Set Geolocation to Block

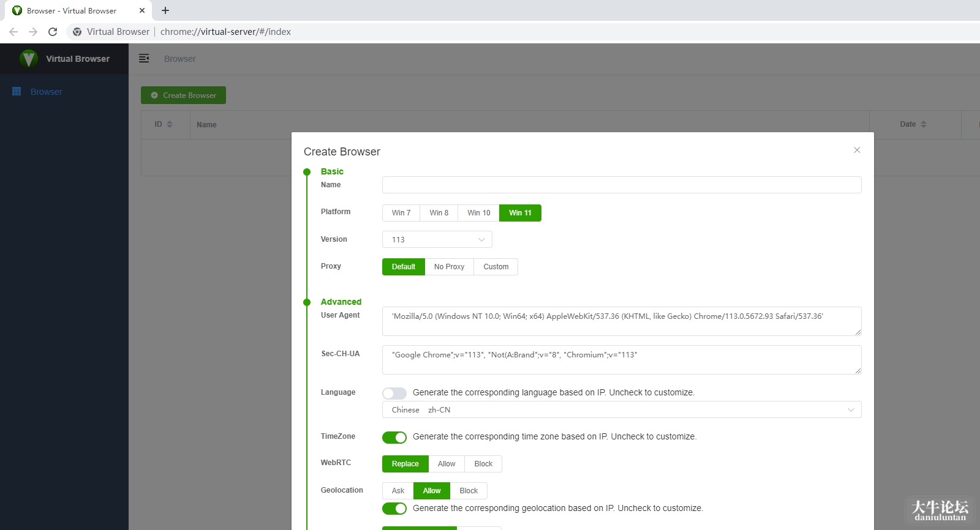tap(469, 491)
